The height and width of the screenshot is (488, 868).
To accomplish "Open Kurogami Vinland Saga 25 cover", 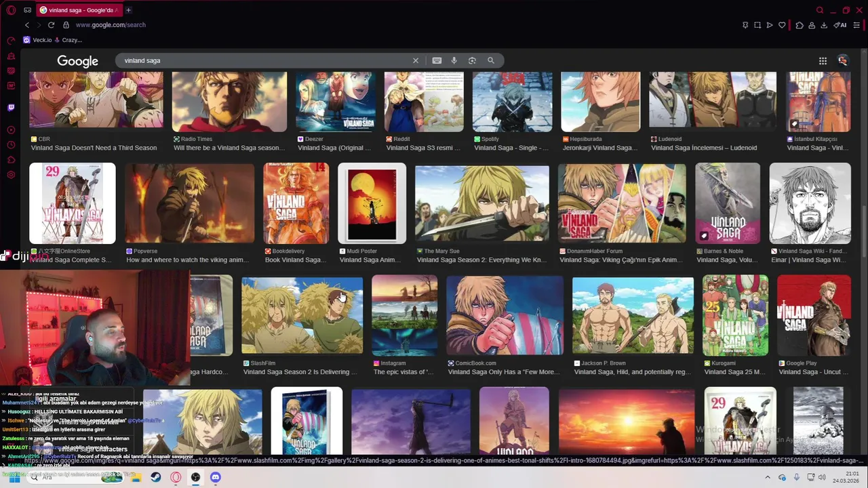I will click(735, 315).
